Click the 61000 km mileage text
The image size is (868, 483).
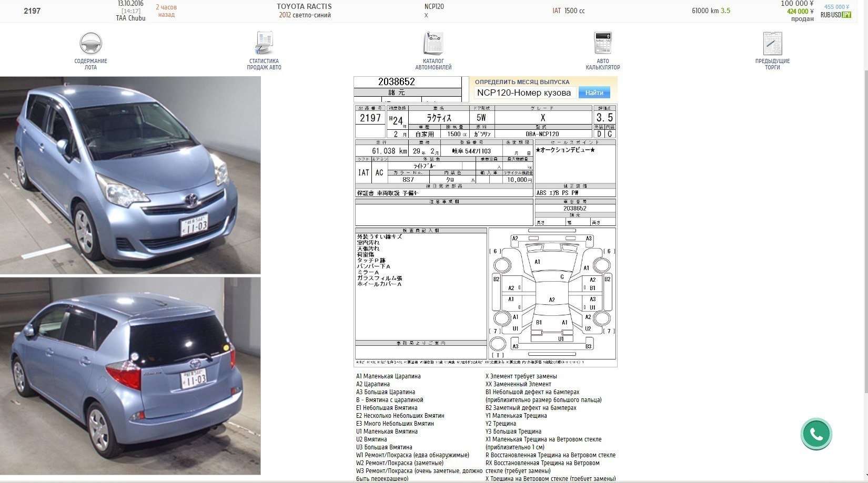(x=705, y=11)
